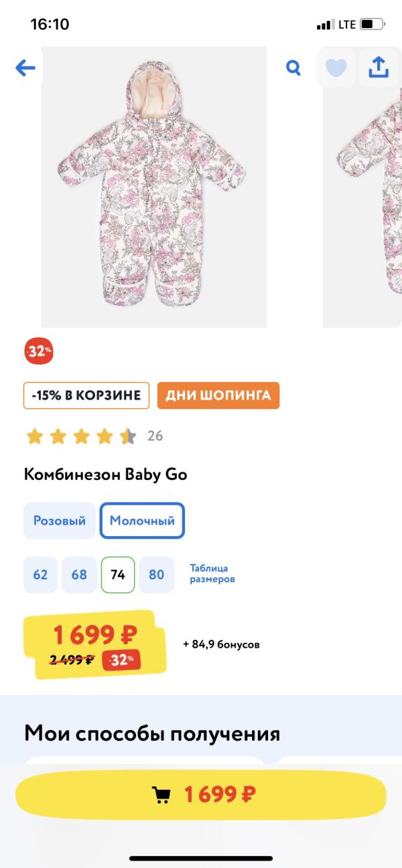Click the star rating icons

81,436
